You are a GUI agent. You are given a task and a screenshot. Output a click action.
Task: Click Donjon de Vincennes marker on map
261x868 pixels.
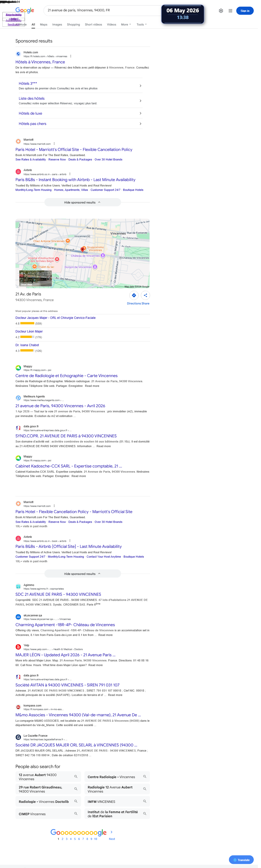(x=95, y=267)
